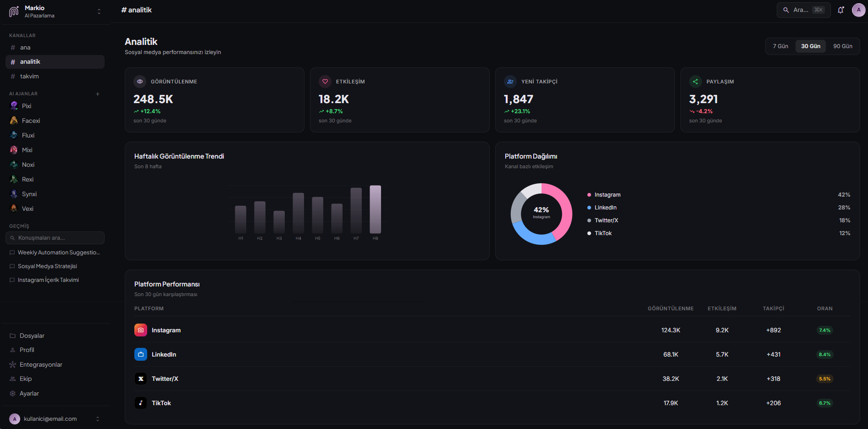Viewport: 868px width, 429px height.
Task: Switch to the takvim channel
Action: point(28,76)
